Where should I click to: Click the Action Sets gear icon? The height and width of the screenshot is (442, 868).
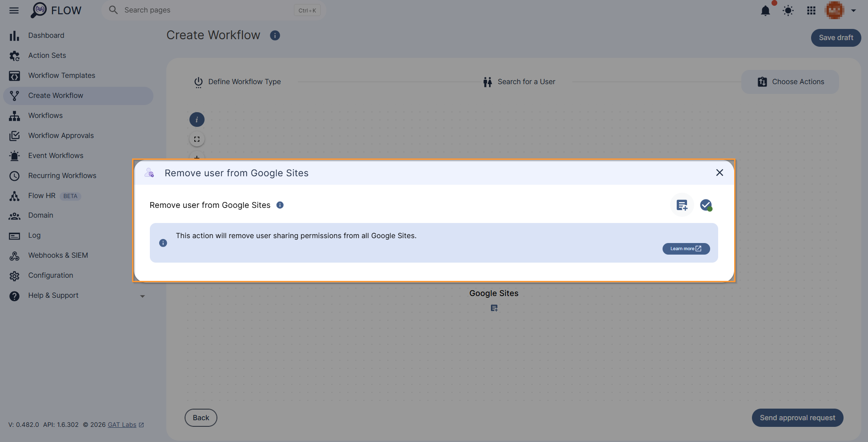pos(14,56)
